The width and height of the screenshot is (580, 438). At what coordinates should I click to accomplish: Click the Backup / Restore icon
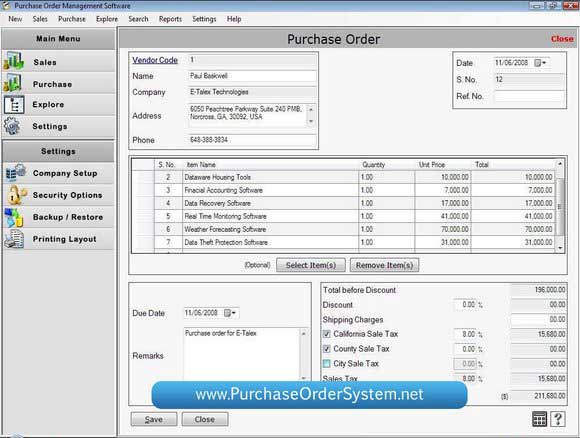(x=14, y=218)
